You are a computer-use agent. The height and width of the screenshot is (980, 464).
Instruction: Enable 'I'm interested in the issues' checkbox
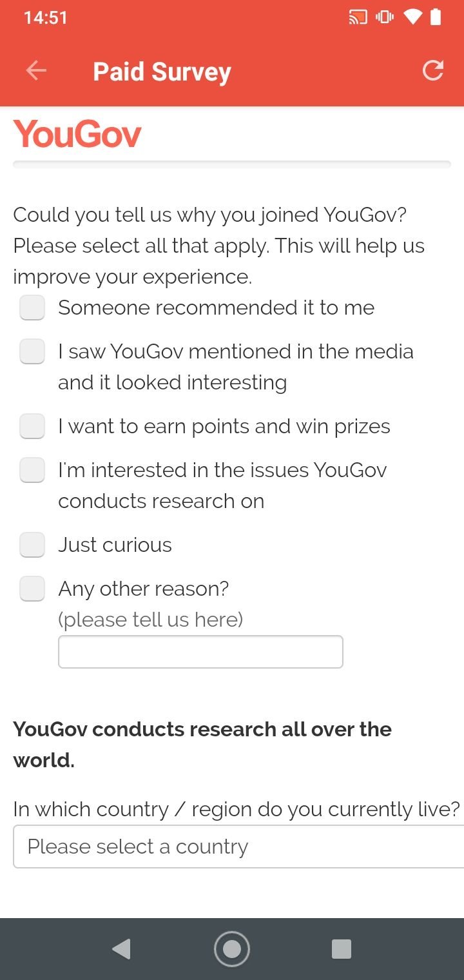click(32, 470)
